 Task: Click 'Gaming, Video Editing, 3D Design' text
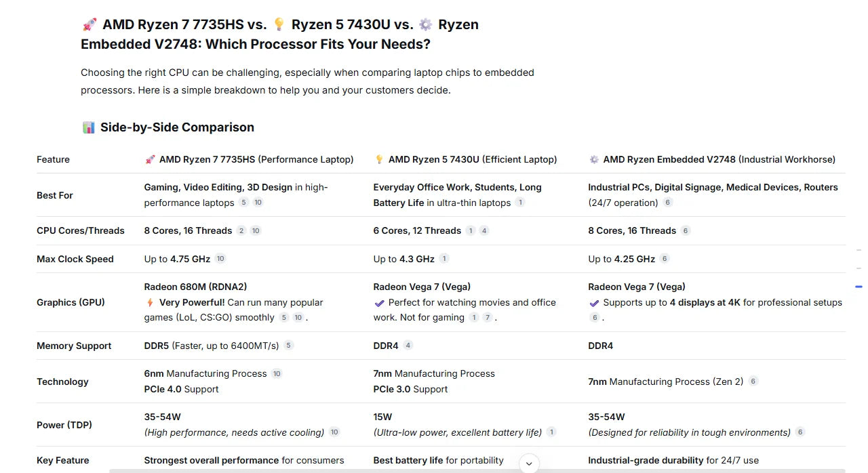click(x=218, y=187)
